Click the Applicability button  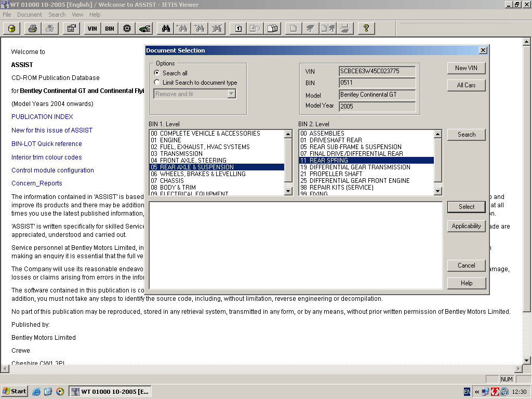pyautogui.click(x=466, y=226)
